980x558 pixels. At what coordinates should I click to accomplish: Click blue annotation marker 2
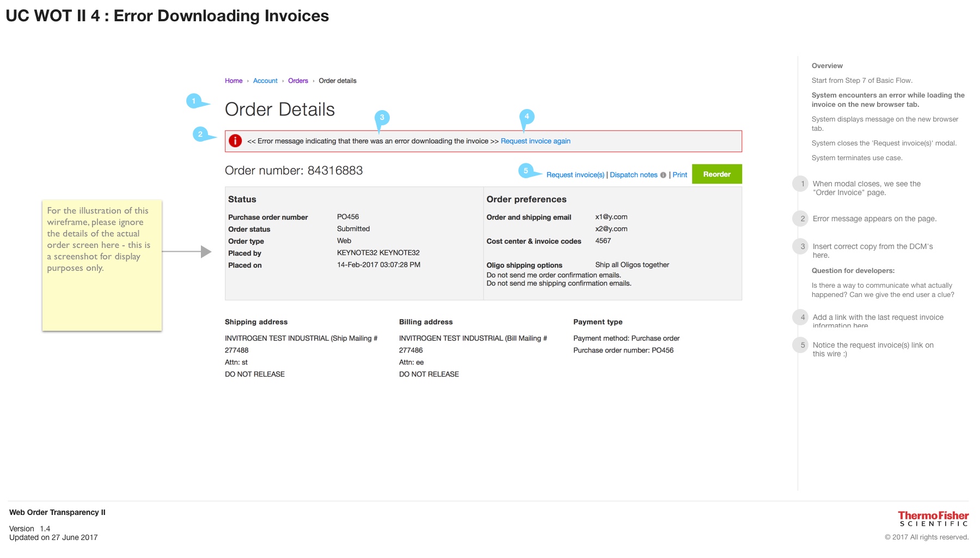(x=200, y=134)
